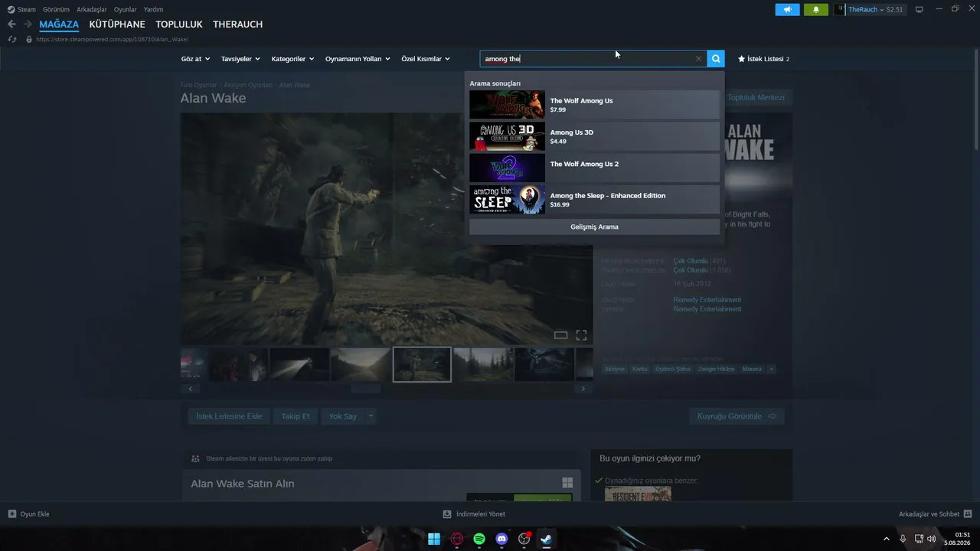Show previous thumbnails with the left arrow
The height and width of the screenshot is (551, 980).
point(190,389)
